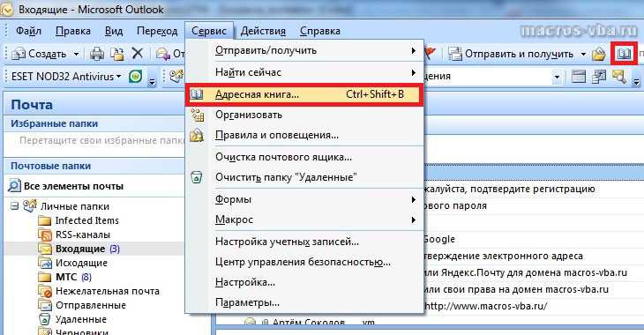Click Все элементы почты search folder
644x335 pixels.
point(65,186)
